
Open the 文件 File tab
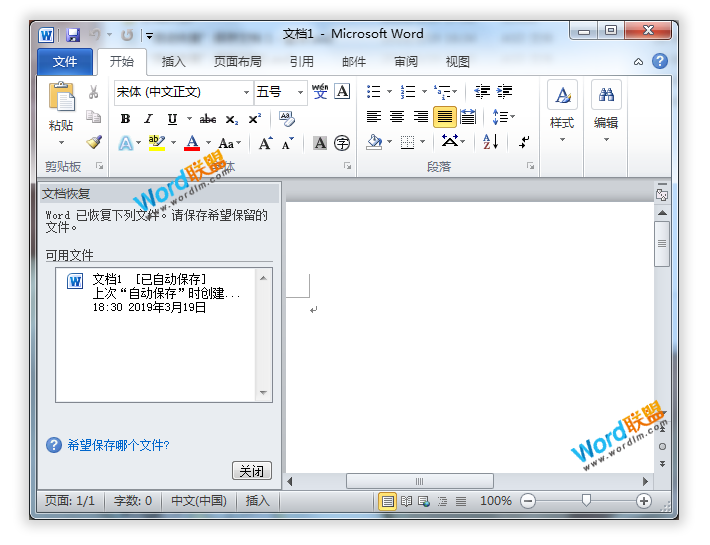(x=65, y=62)
